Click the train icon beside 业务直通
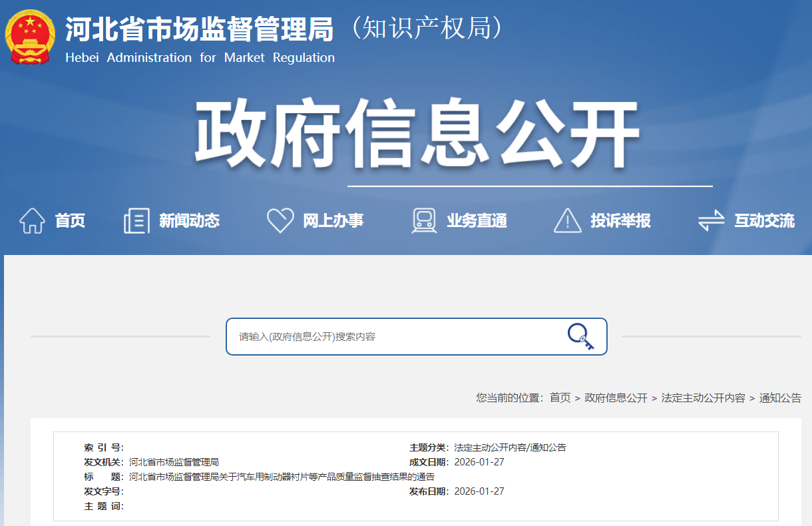812x526 pixels. pyautogui.click(x=424, y=220)
